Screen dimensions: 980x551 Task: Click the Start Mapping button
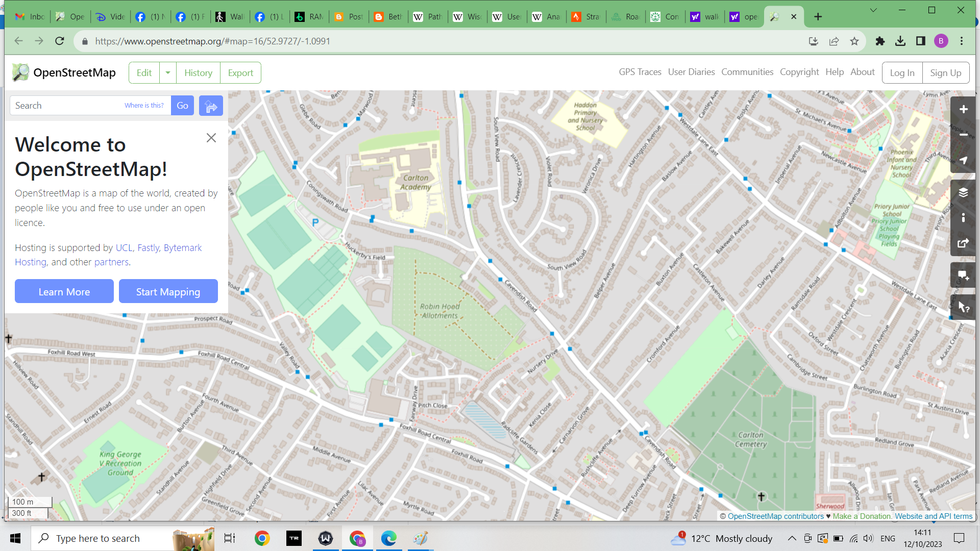[x=168, y=292]
